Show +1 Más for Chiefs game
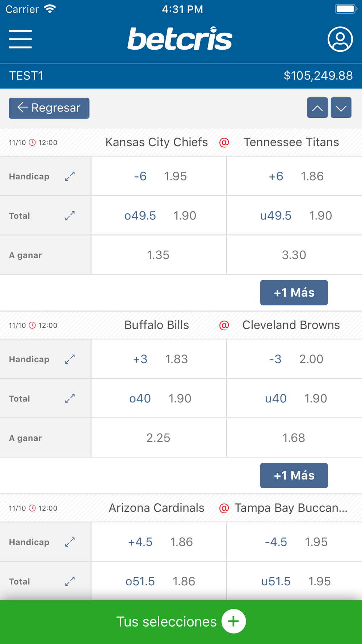This screenshot has height=644, width=362. click(294, 293)
